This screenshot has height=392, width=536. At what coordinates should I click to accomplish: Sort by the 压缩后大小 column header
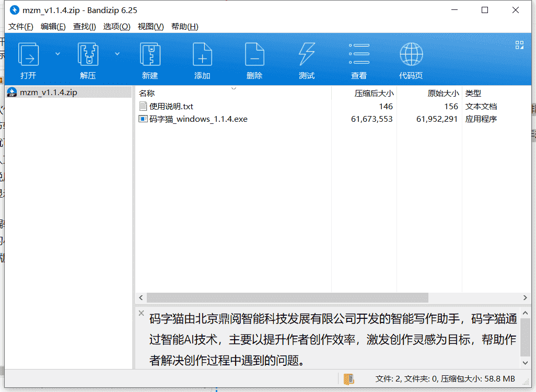[364, 93]
